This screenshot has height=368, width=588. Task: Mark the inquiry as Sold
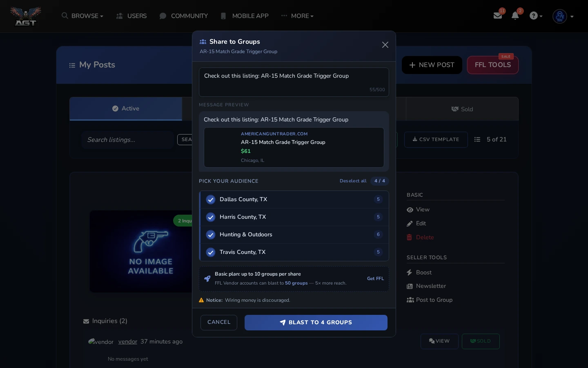point(481,341)
